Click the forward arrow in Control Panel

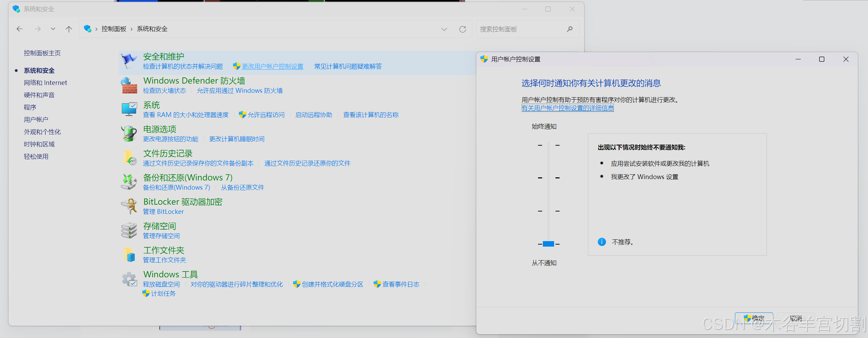[x=38, y=29]
